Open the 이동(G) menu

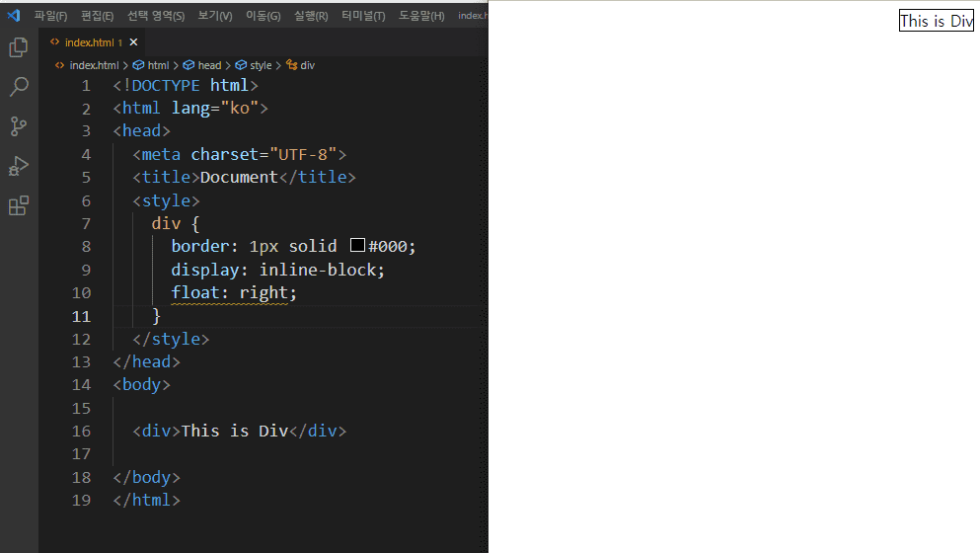(264, 16)
